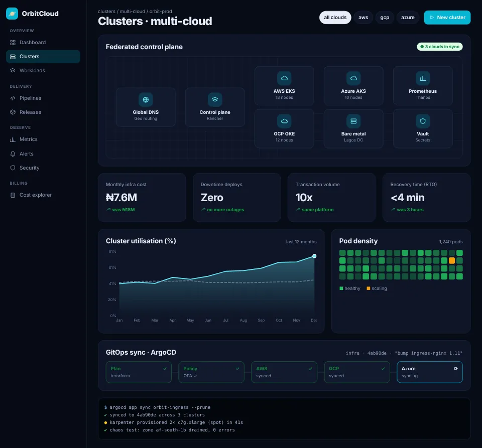This screenshot has height=448, width=482.
Task: Click the Downtime deploys card
Action: [x=236, y=198]
